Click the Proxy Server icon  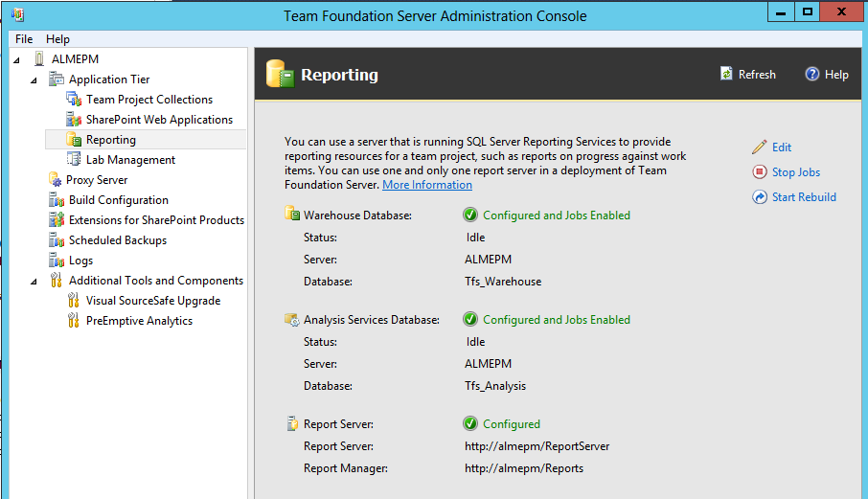(x=55, y=180)
